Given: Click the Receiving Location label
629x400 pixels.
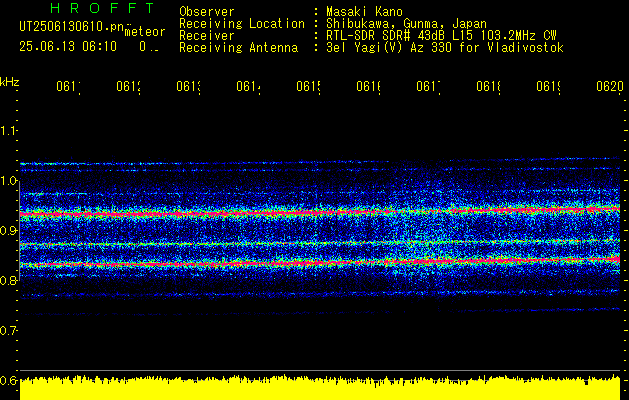Looking at the screenshot, I should [x=242, y=24].
